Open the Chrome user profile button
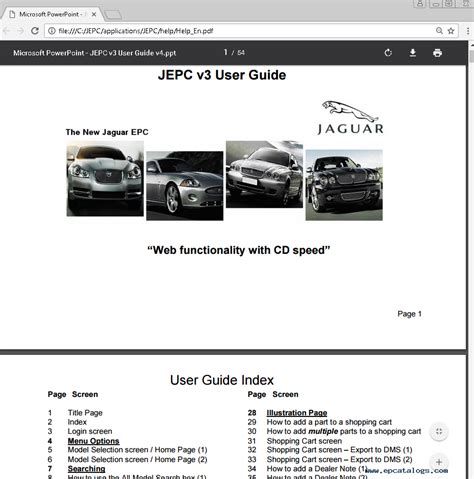 pos(420,4)
